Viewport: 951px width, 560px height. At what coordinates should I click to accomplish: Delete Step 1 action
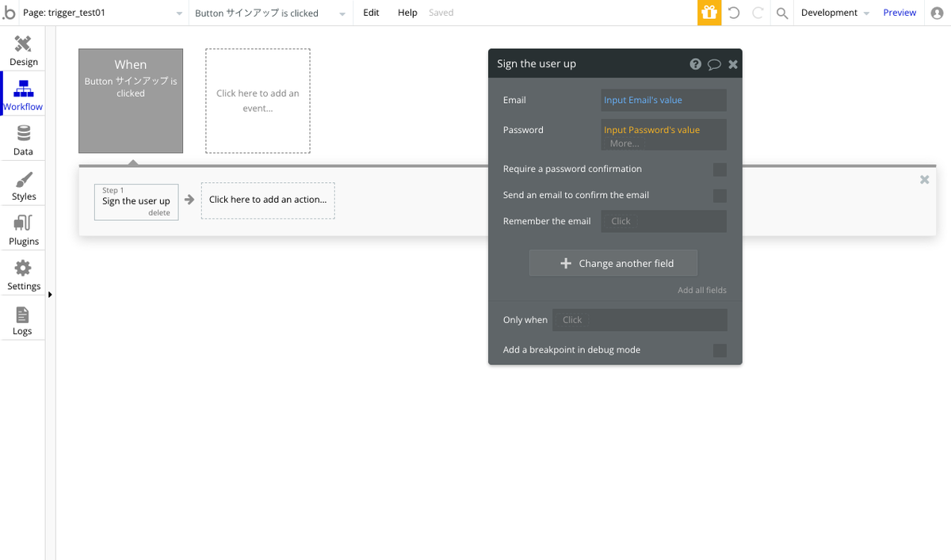pos(159,212)
